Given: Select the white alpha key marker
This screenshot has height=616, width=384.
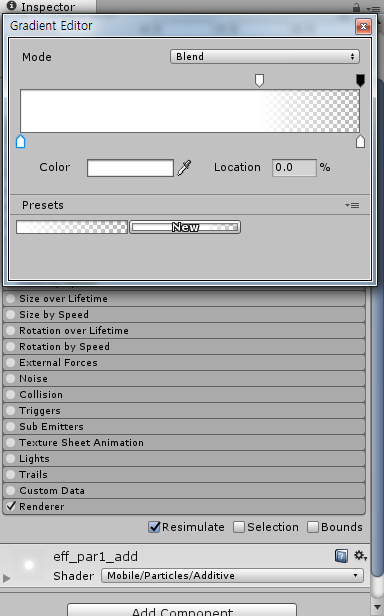Looking at the screenshot, I should coord(259,81).
